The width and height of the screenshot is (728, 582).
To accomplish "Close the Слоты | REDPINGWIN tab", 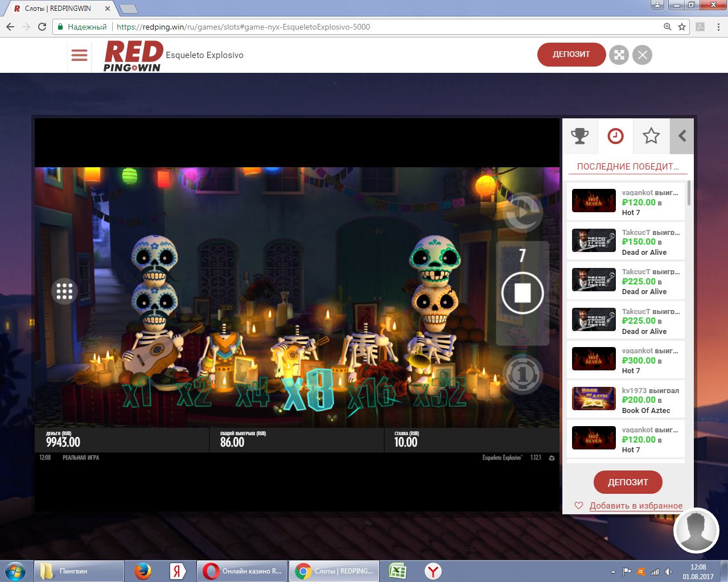I will [x=108, y=9].
